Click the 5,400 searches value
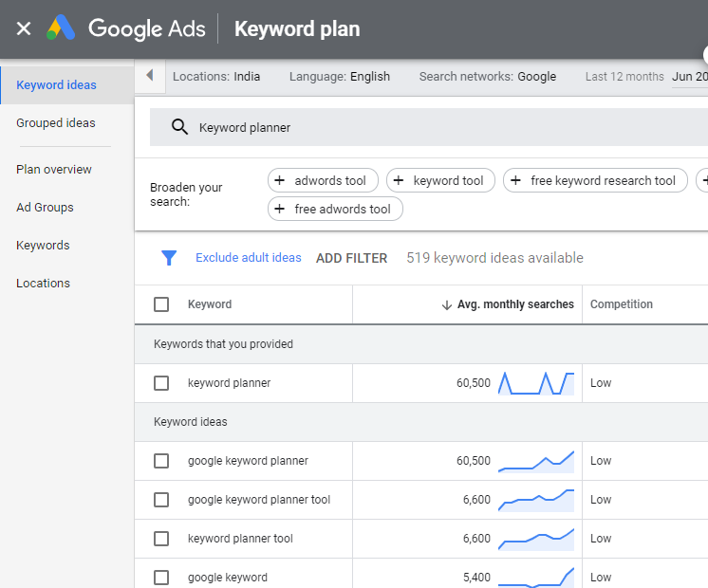 [x=476, y=578]
